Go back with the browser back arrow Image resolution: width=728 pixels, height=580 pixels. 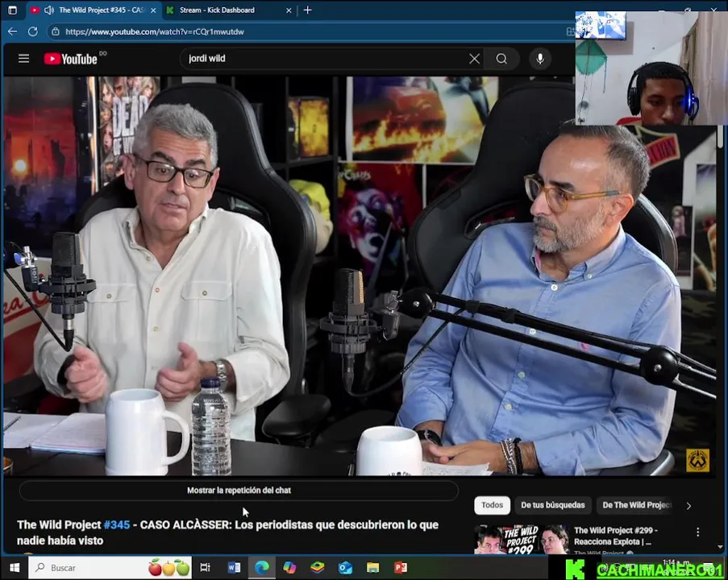(13, 31)
